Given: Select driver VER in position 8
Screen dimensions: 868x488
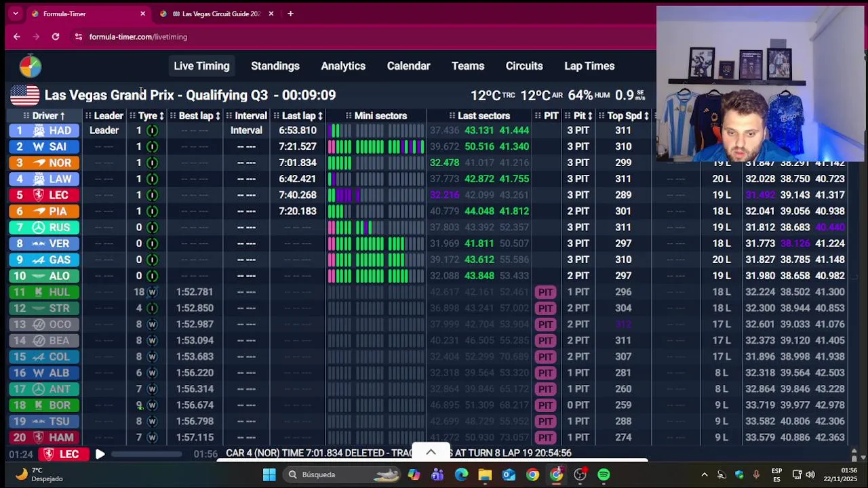Looking at the screenshot, I should coord(44,243).
